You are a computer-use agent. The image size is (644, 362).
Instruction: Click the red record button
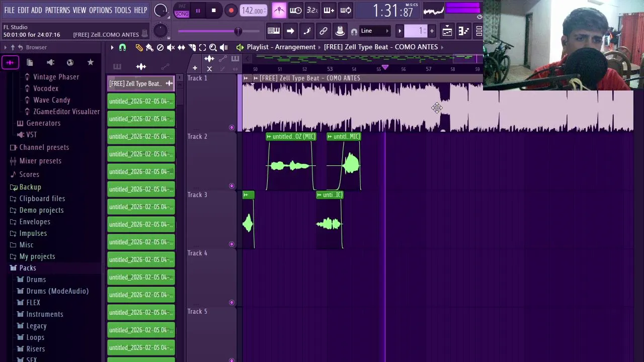231,11
